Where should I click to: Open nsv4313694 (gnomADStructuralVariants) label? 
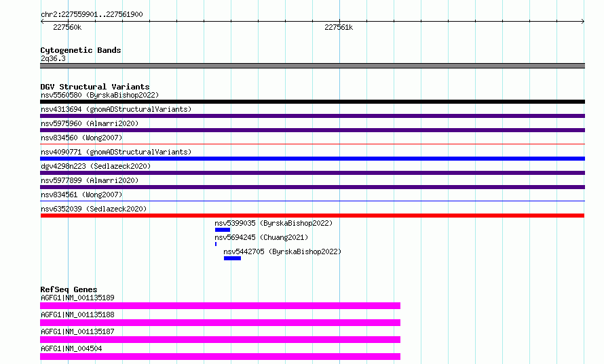(116, 109)
